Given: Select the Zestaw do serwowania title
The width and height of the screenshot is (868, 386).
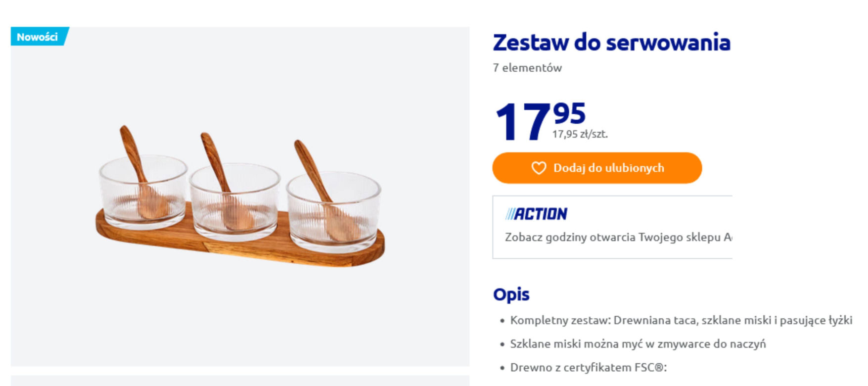Looking at the screenshot, I should pos(612,43).
